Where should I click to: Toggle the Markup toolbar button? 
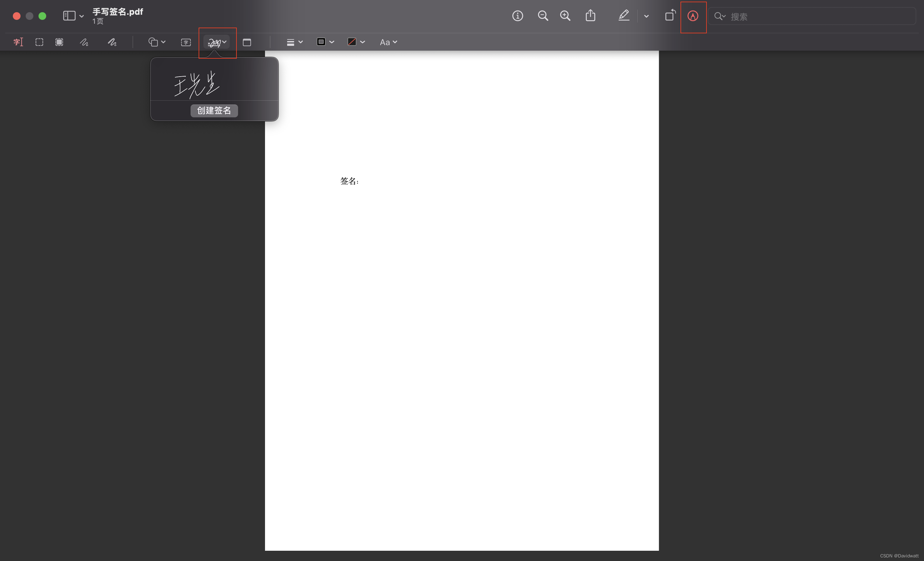click(693, 16)
